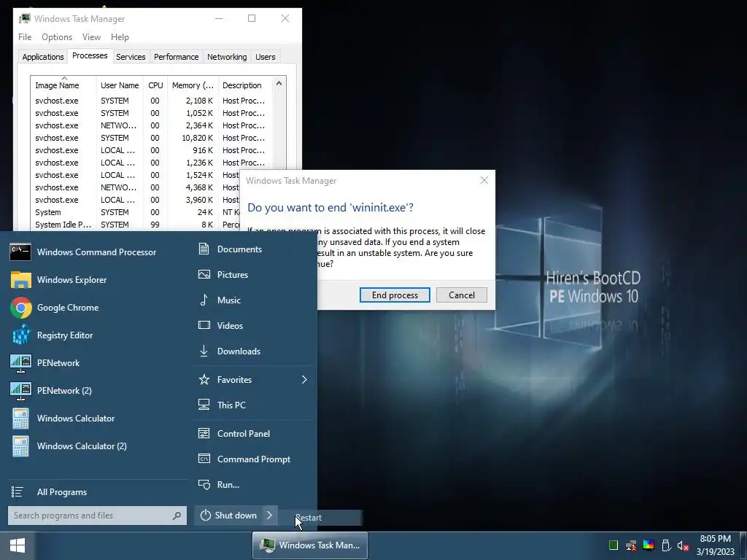Screen dimensions: 747x560
Task: Click the taskbar clock showing 8:05 PM
Action: point(715,545)
